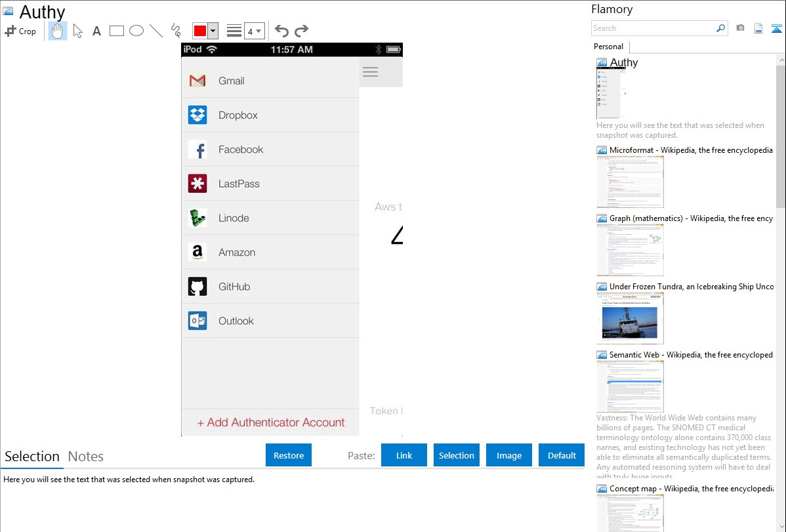786x532 pixels.
Task: Click the Semantic Web - Wikipedia title
Action: click(691, 354)
